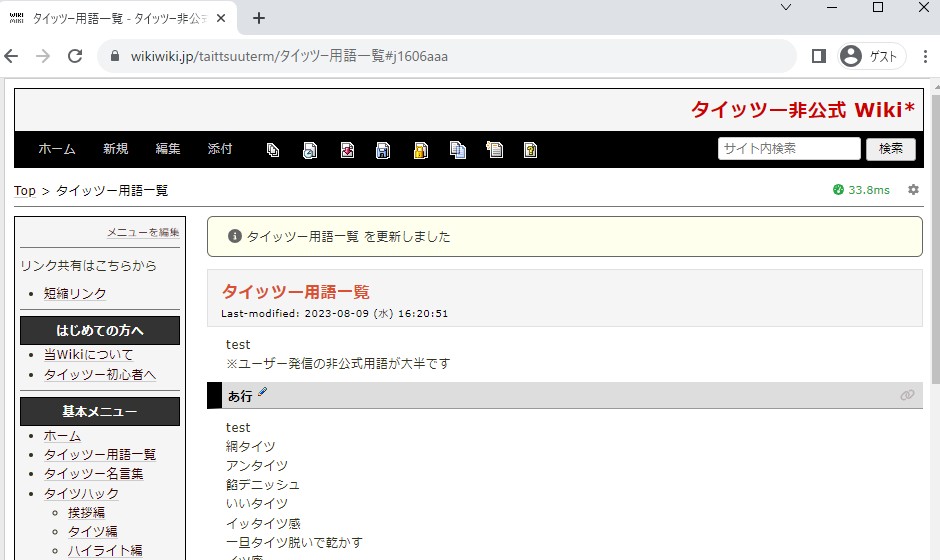Click the new page list icon
940x560 pixels.
(494, 150)
